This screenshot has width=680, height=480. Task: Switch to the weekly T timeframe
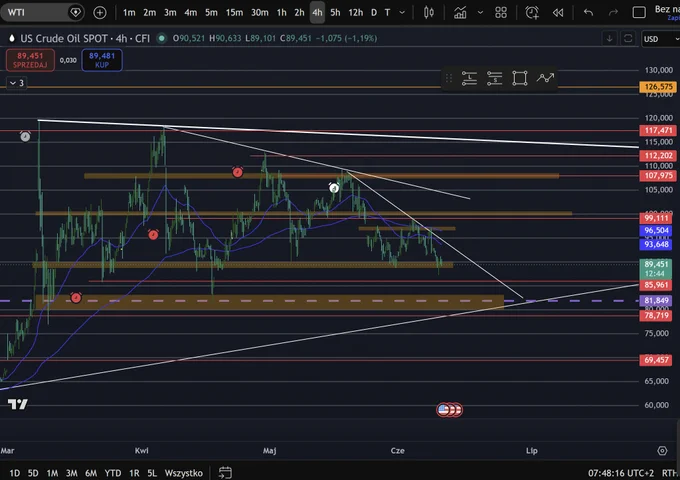tap(387, 13)
